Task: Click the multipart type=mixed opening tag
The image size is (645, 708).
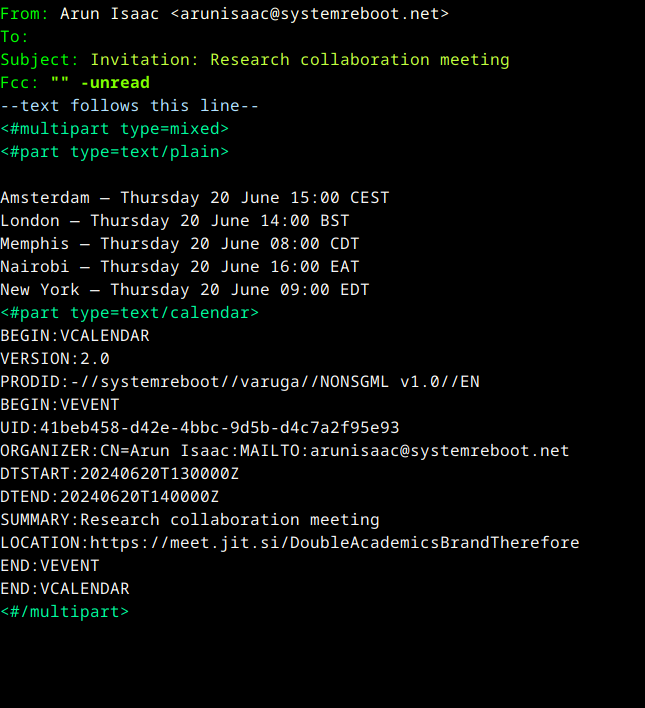Action: click(115, 129)
